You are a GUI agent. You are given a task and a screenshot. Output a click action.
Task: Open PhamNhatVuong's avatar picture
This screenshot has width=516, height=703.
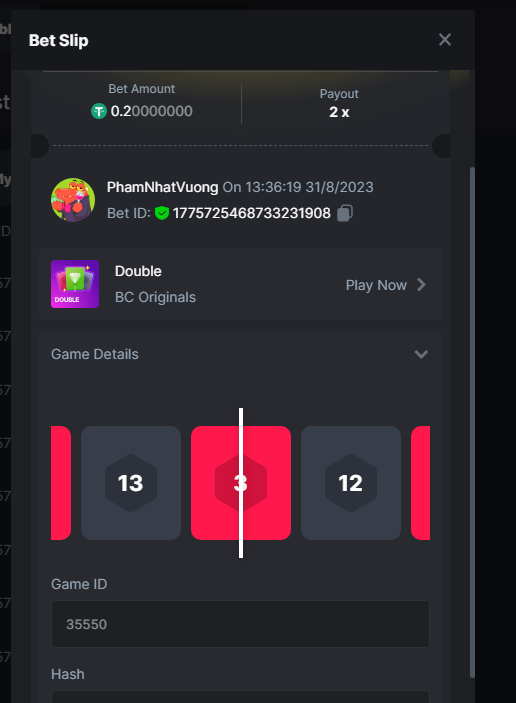pos(73,200)
